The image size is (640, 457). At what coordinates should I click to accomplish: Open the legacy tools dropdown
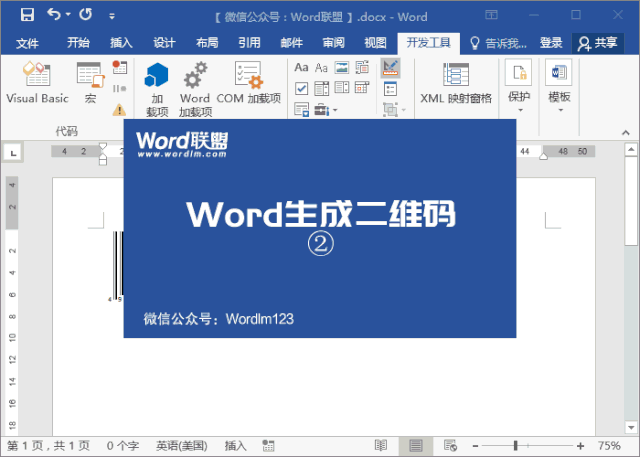(326, 109)
